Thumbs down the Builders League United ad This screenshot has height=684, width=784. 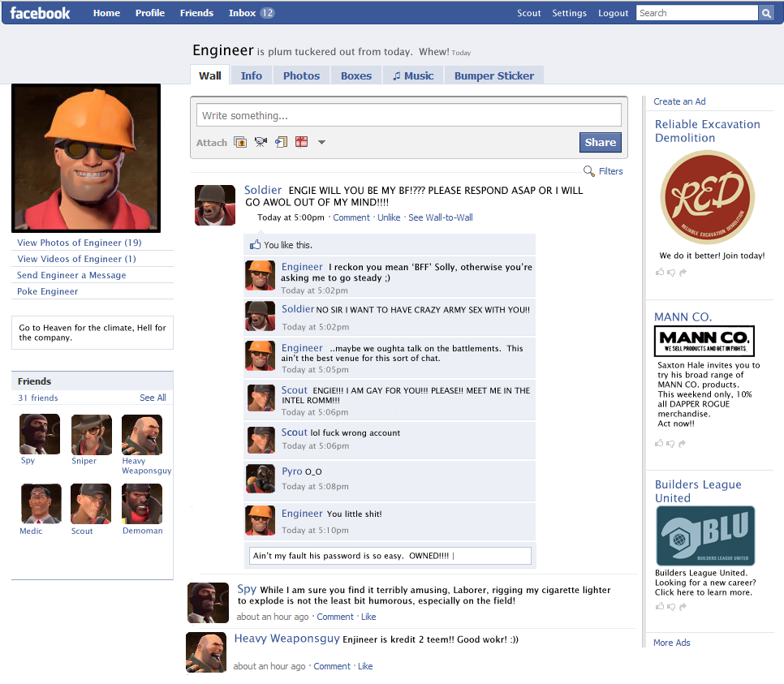[x=671, y=606]
